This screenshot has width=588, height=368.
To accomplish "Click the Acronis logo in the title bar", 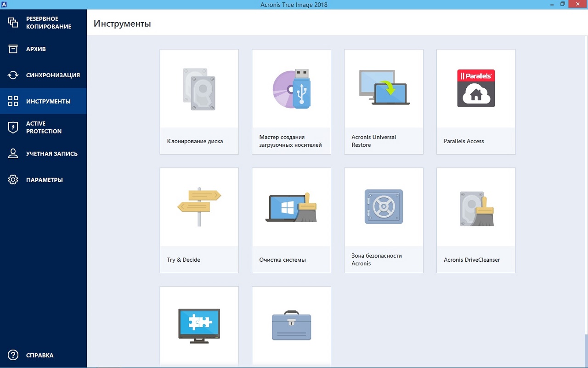I will [4, 4].
